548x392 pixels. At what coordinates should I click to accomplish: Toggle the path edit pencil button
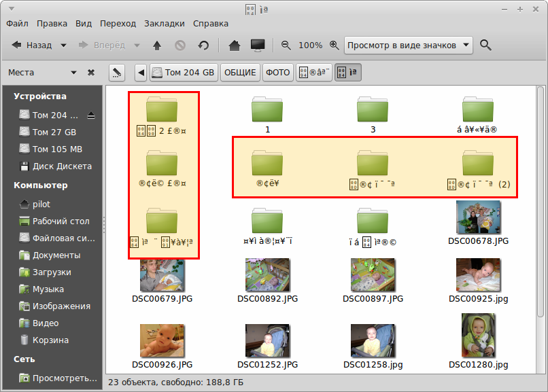(x=116, y=72)
